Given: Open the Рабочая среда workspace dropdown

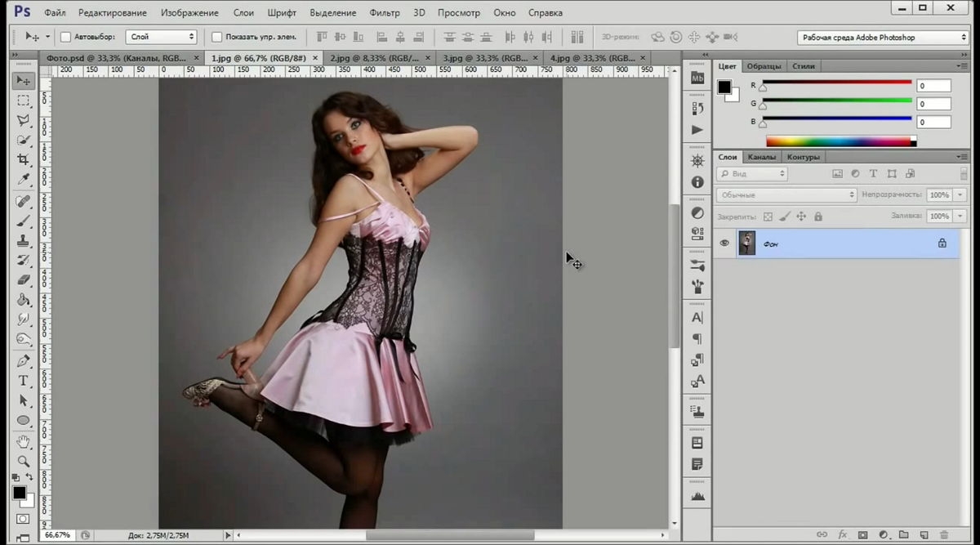Looking at the screenshot, I should pos(882,38).
